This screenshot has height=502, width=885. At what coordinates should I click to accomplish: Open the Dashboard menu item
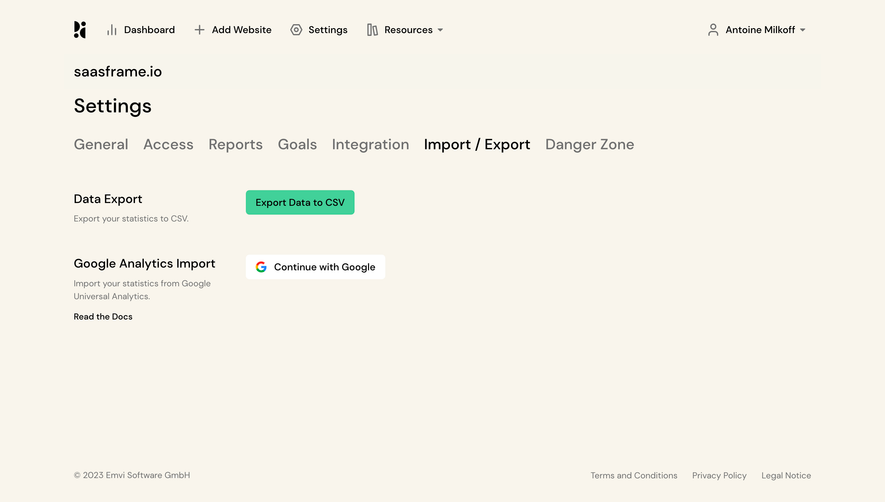(x=141, y=30)
